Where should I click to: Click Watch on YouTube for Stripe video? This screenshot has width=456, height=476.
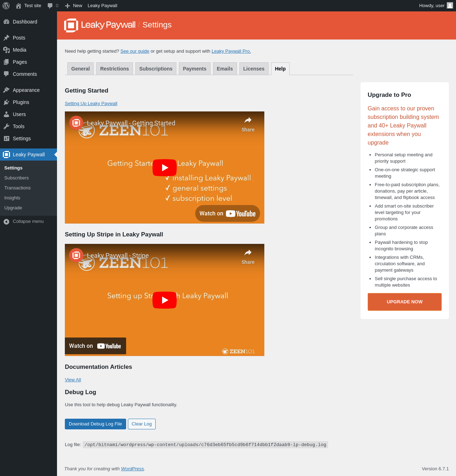[95, 346]
